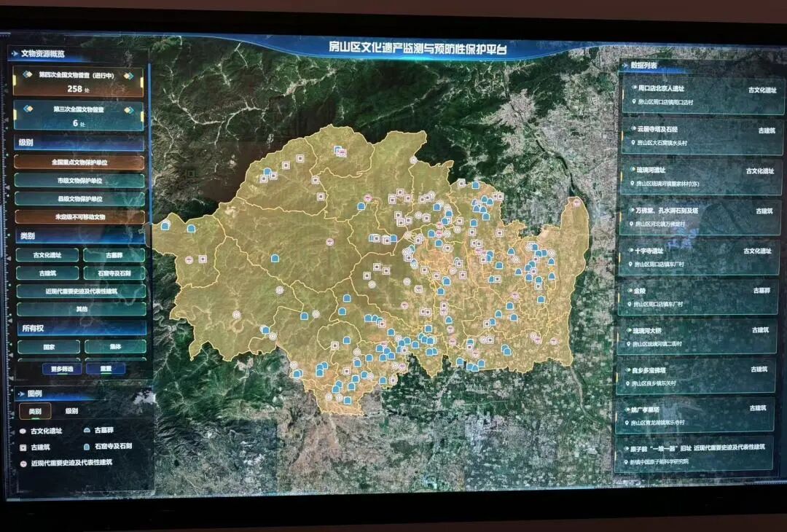Enable the 国家 ownership filter
This screenshot has height=532, width=787.
point(50,348)
